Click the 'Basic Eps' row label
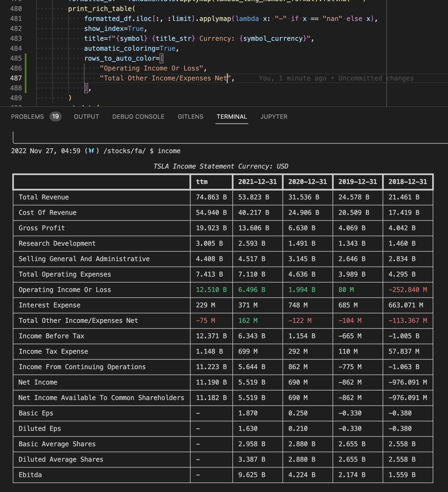The width and height of the screenshot is (448, 492). [x=36, y=413]
